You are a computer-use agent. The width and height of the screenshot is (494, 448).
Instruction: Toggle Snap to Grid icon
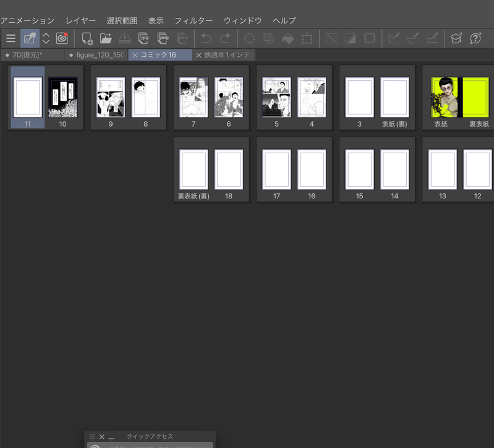click(432, 38)
